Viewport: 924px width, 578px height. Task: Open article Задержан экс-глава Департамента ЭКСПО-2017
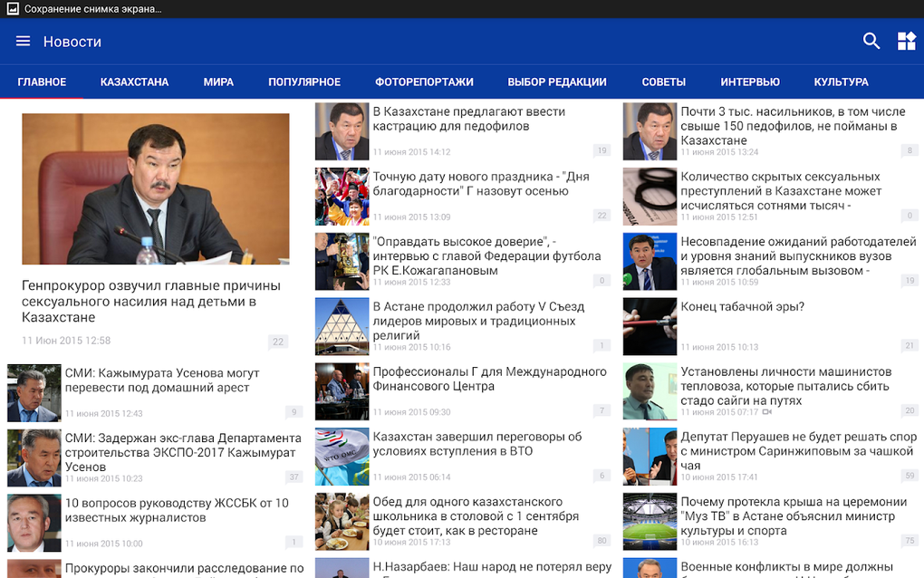pyautogui.click(x=183, y=452)
